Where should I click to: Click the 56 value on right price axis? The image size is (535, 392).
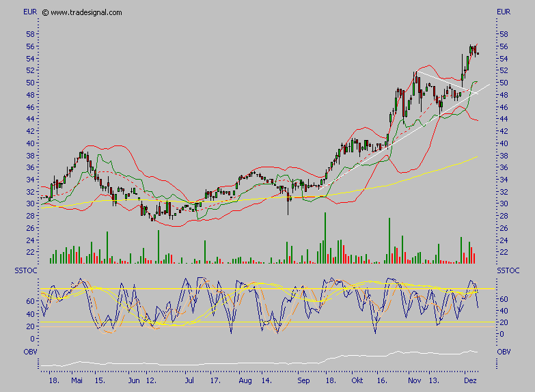coord(504,46)
